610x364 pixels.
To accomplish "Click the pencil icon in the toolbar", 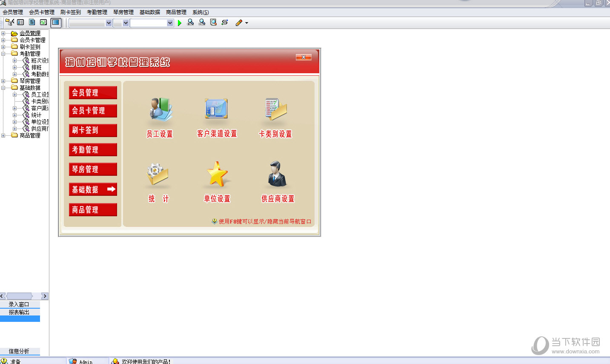I will pyautogui.click(x=239, y=23).
